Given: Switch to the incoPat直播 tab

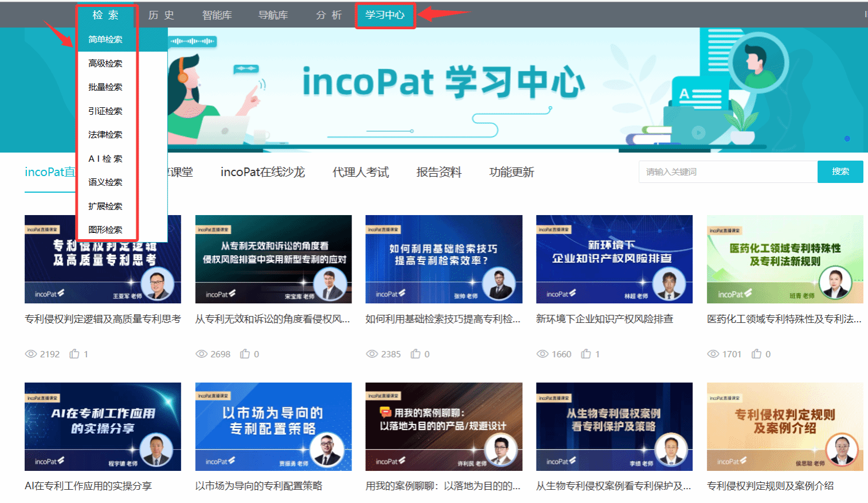Looking at the screenshot, I should point(50,172).
